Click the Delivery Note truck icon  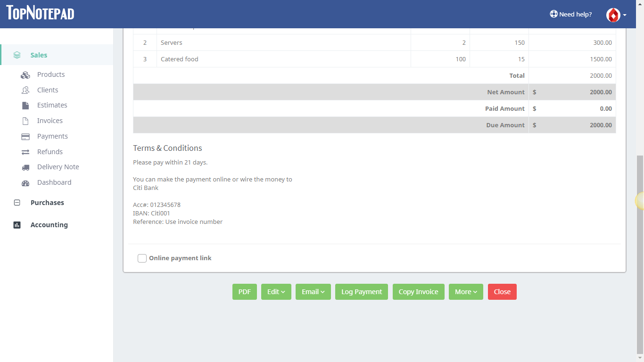tap(25, 167)
